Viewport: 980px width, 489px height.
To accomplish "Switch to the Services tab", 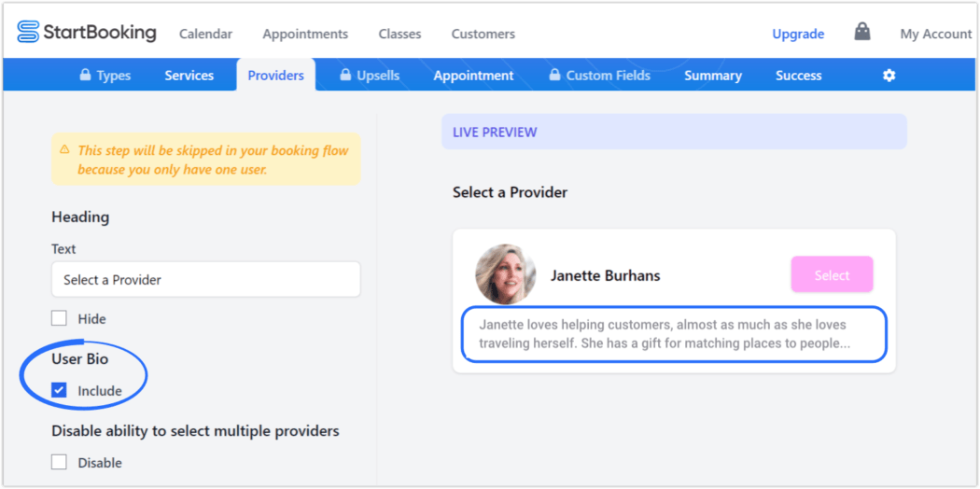I will coord(189,76).
